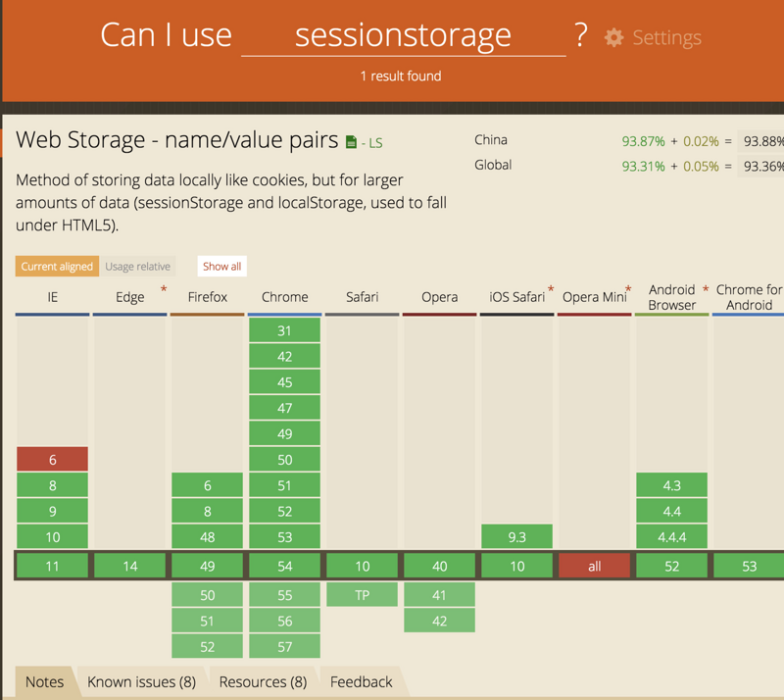Viewport: 784px width, 700px height.
Task: Open the Settings link
Action: click(666, 37)
